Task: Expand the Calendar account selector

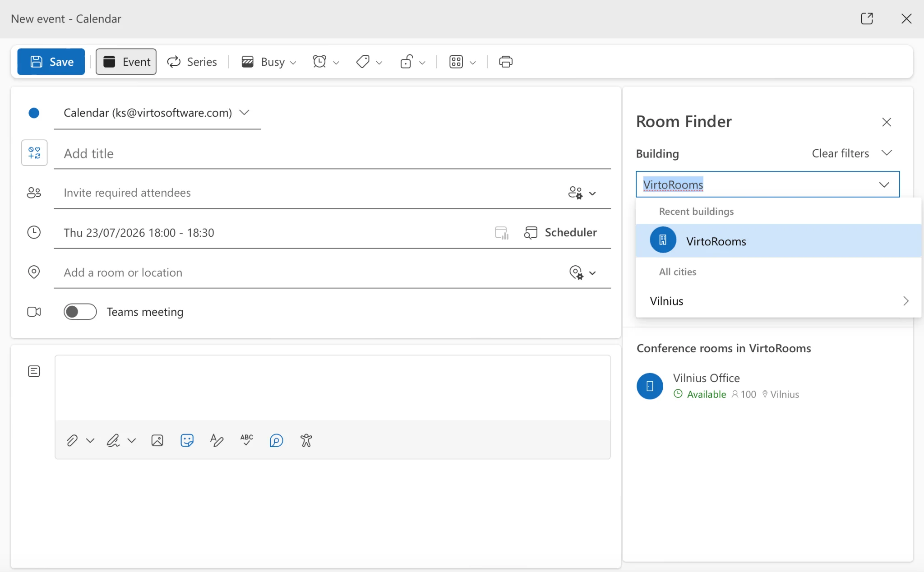Action: pyautogui.click(x=157, y=113)
